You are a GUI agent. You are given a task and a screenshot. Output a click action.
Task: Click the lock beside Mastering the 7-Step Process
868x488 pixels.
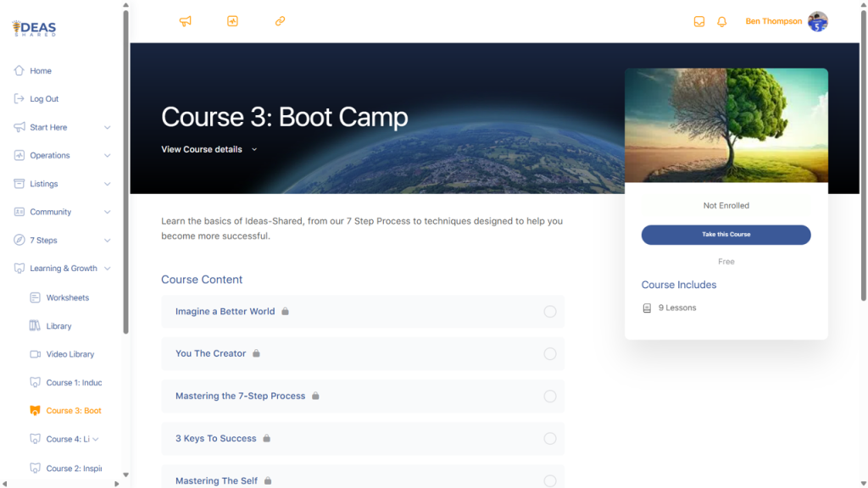tap(315, 396)
